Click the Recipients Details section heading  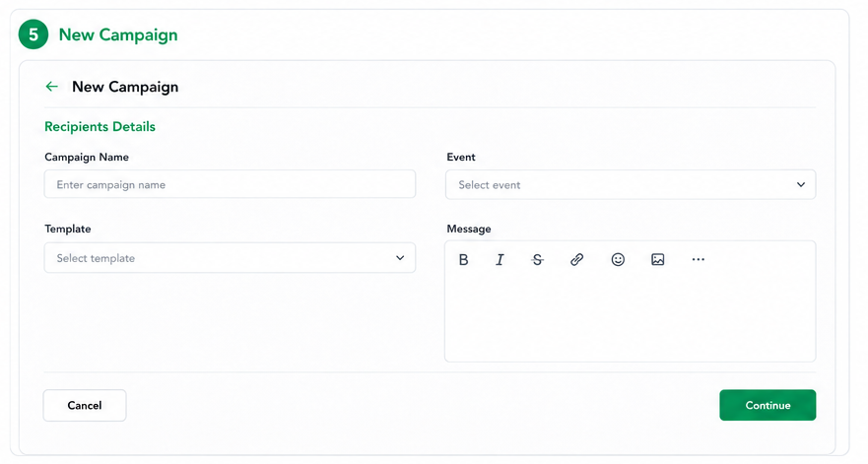100,126
